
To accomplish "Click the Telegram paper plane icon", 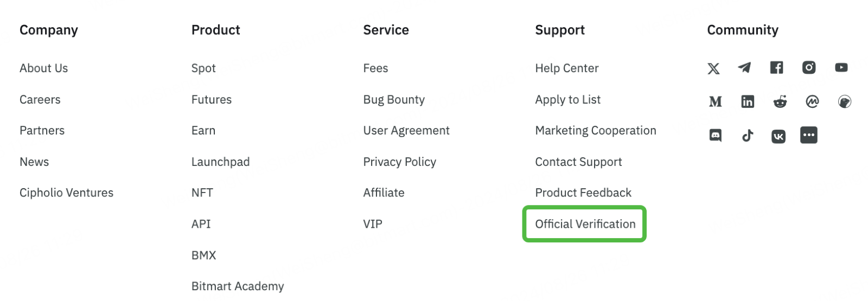I will click(x=744, y=68).
